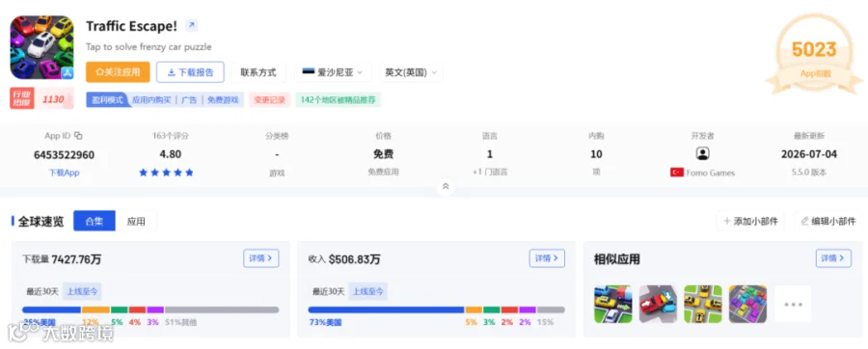The image size is (868, 349).
Task: Open the fourth similar app with colorful cars
Action: pyautogui.click(x=747, y=305)
